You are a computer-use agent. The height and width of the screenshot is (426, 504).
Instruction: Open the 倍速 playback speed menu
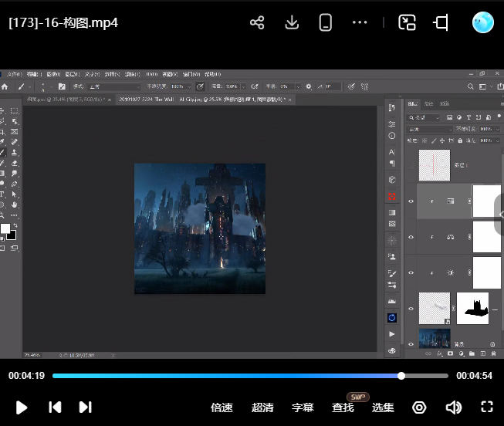pos(222,407)
